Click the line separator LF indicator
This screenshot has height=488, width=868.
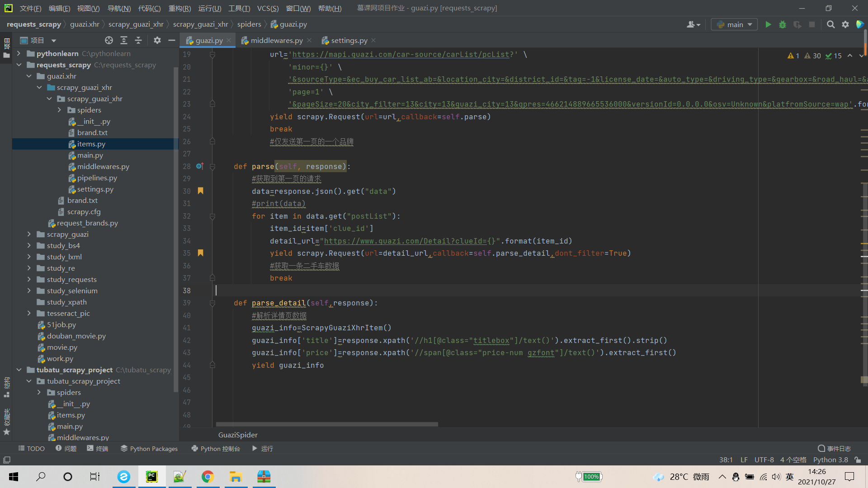point(744,460)
